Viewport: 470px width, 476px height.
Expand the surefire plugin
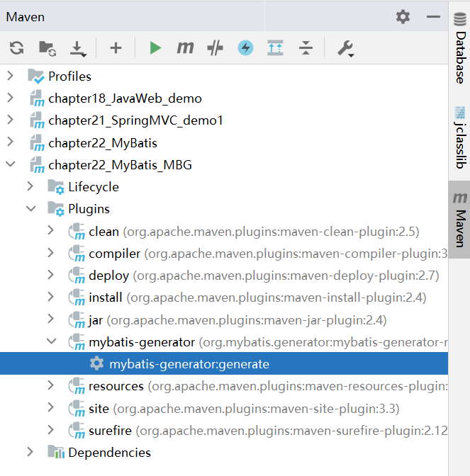tap(51, 429)
